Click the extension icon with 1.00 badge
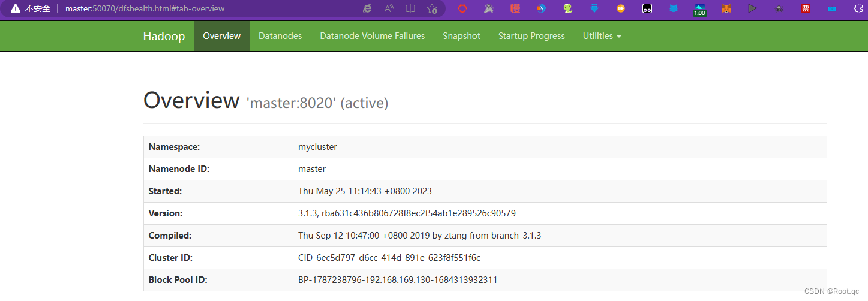This screenshot has height=301, width=868. [699, 10]
